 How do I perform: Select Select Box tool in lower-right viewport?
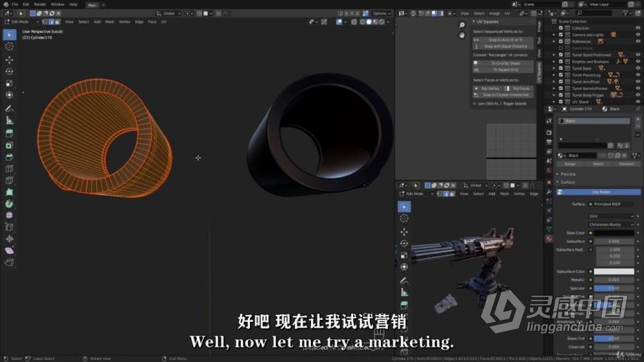click(x=404, y=207)
